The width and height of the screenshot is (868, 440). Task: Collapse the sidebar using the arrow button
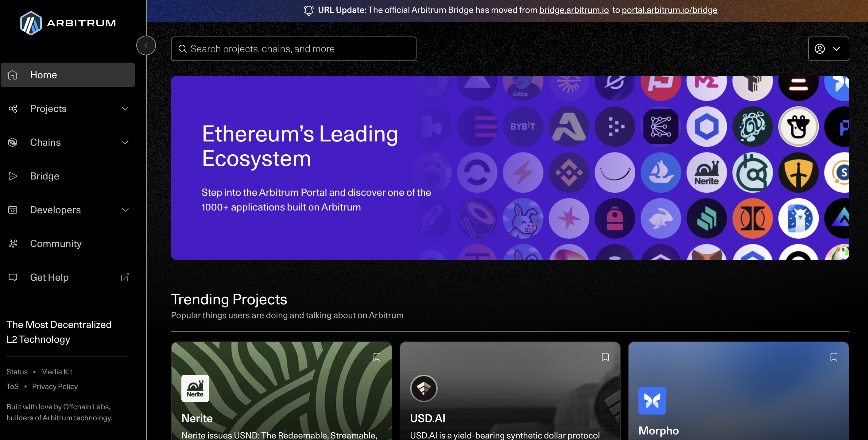click(x=146, y=45)
